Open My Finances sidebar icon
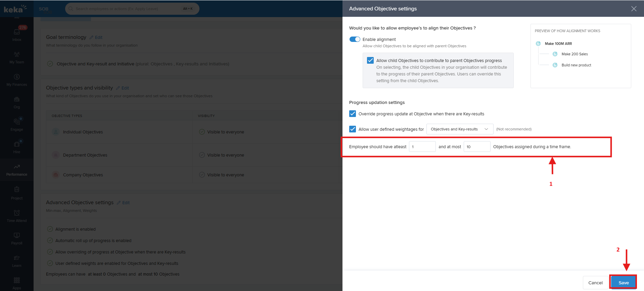The height and width of the screenshot is (291, 644). point(17,77)
